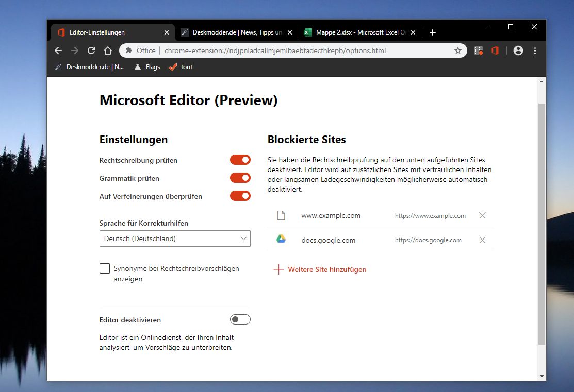Screen dimensions: 574x392
Task: Close the Mappe 2.xlsx Excel tab
Action: [413, 32]
